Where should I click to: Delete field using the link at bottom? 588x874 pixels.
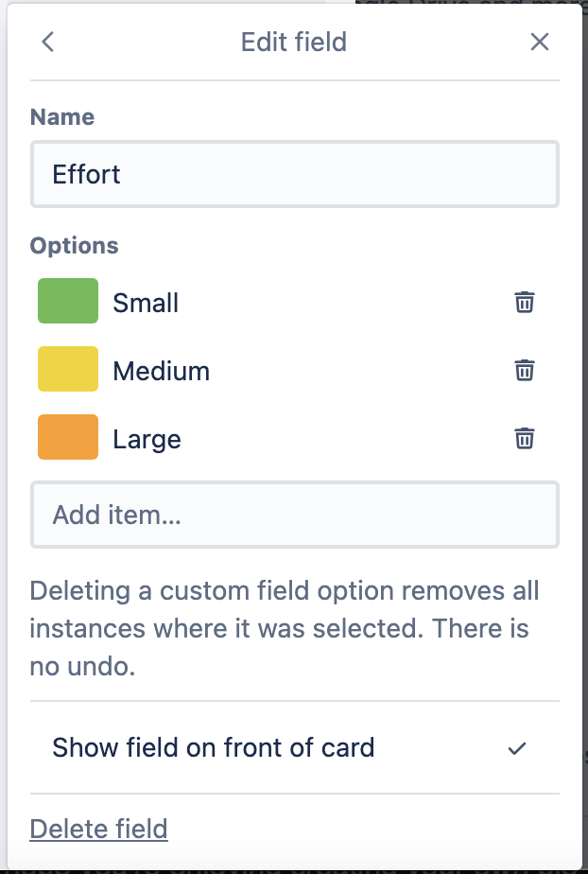(98, 829)
